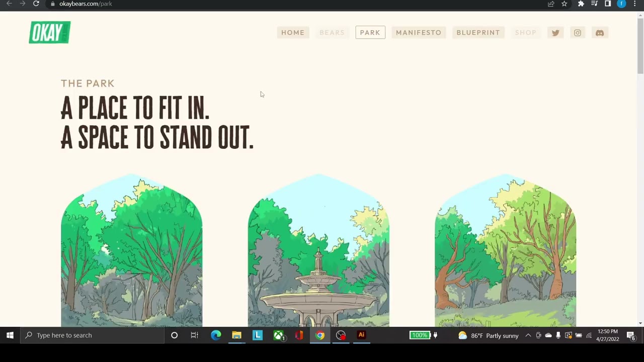
Task: Open the Xbox app on the taskbar
Action: pos(278,335)
